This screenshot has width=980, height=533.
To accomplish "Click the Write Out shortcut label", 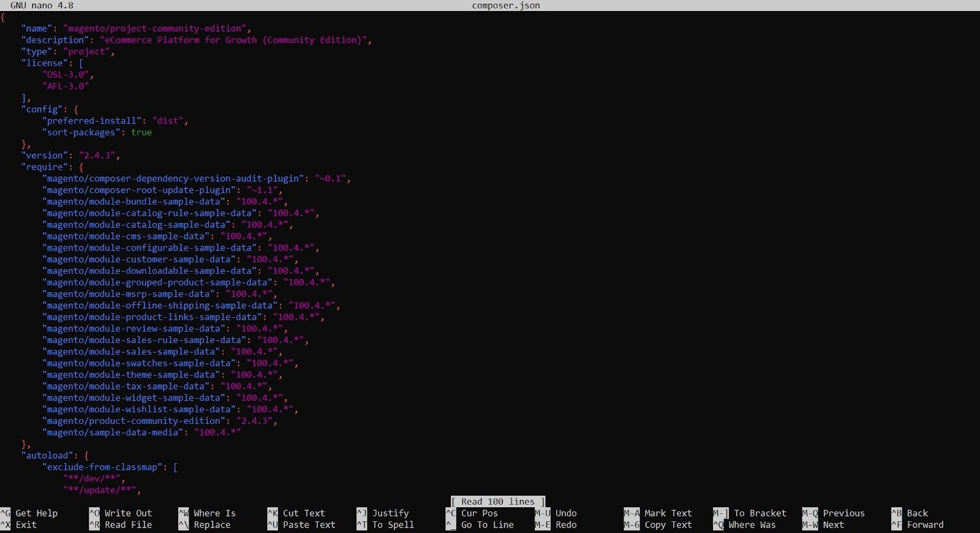I will [x=128, y=513].
